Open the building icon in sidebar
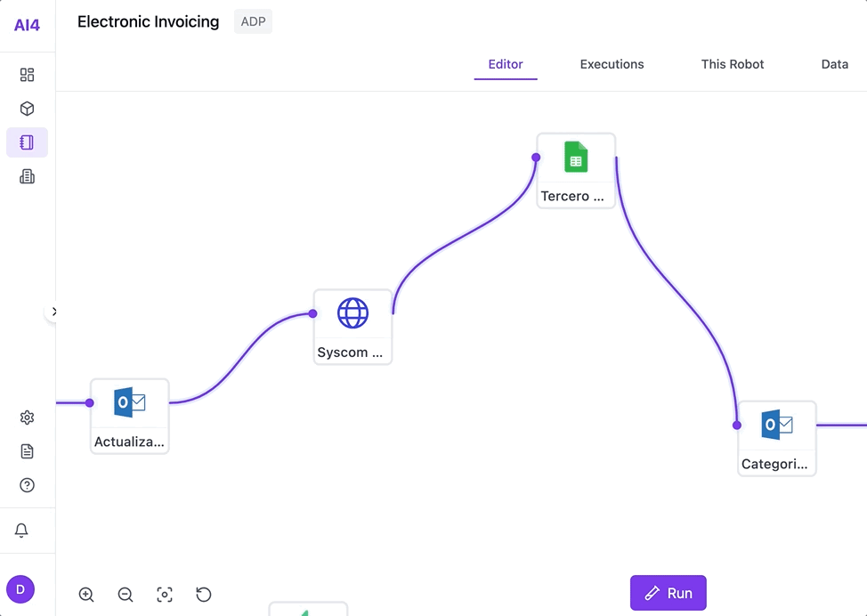This screenshot has height=616, width=867. pos(27,176)
